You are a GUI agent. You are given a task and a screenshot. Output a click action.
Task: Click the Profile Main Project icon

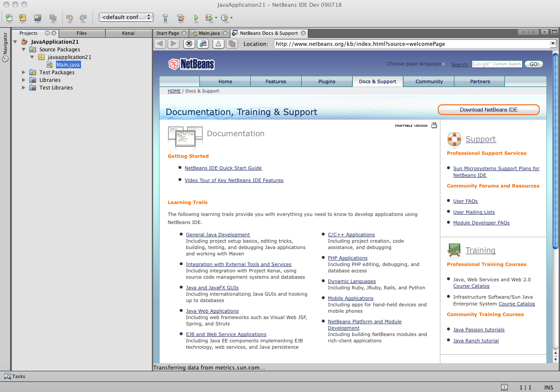pyautogui.click(x=224, y=18)
